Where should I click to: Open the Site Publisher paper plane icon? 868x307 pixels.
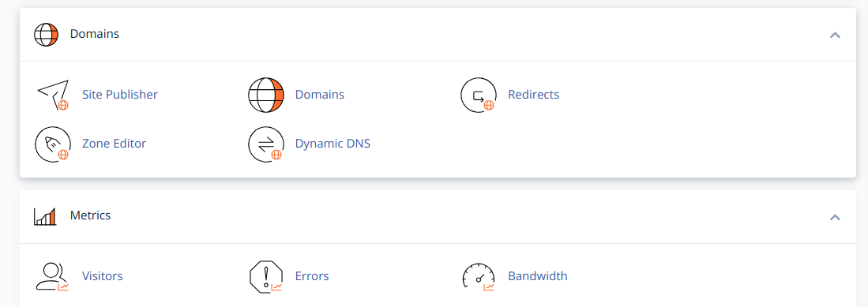coord(53,95)
